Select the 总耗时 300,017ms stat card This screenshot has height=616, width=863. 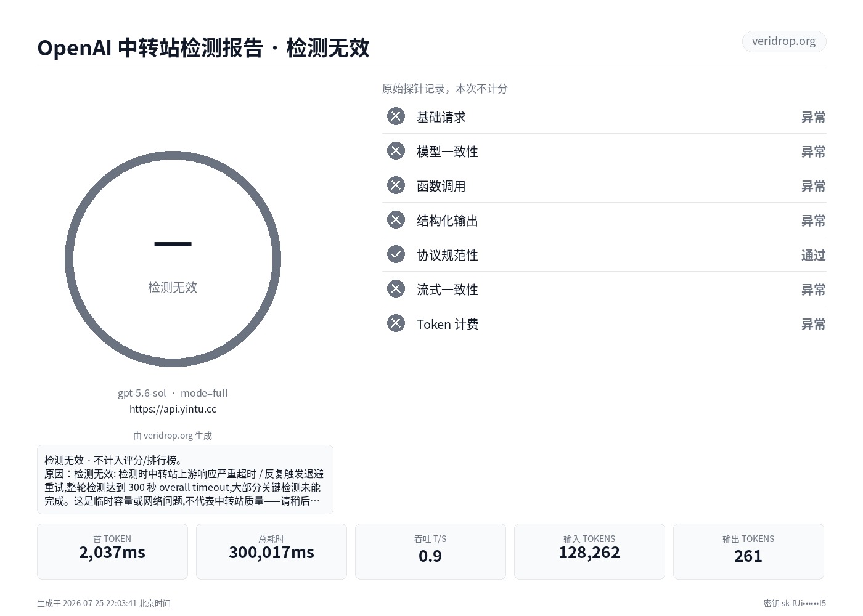(271, 551)
